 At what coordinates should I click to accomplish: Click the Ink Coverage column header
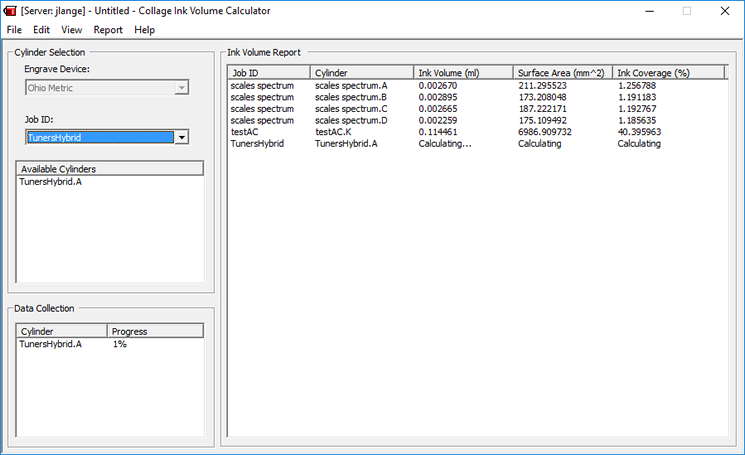(x=668, y=73)
